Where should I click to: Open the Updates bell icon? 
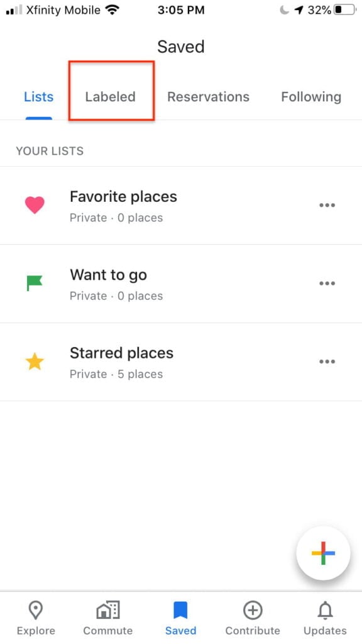(x=325, y=610)
